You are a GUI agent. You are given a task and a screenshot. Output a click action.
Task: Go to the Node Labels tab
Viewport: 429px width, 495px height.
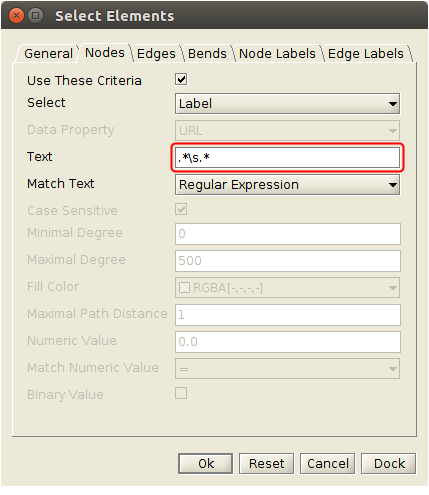[277, 54]
